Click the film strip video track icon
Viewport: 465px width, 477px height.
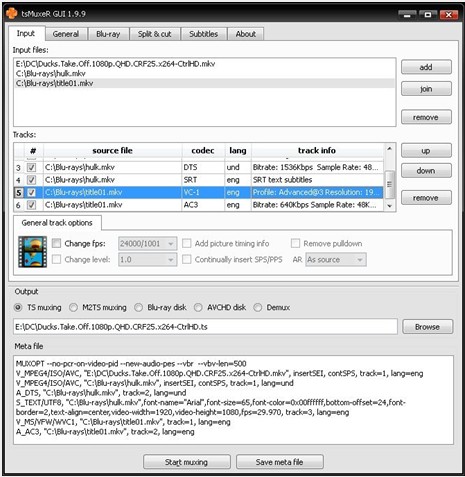[x=33, y=252]
